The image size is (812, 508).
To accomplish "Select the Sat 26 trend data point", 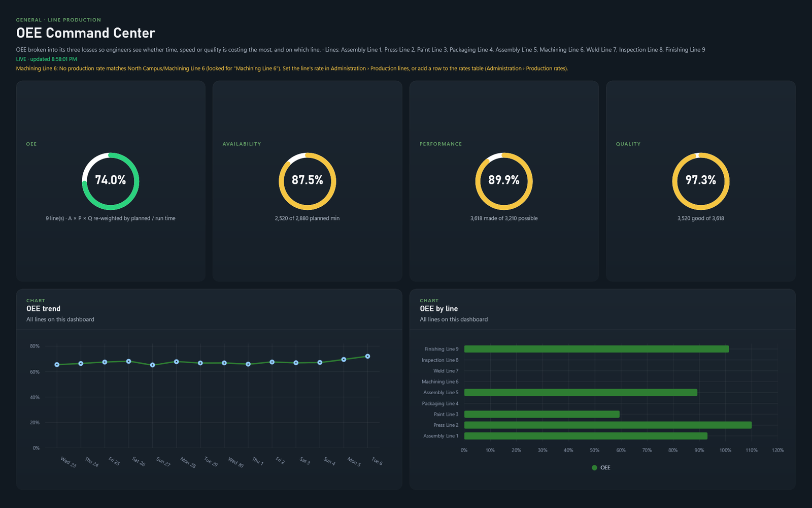I will [x=128, y=361].
